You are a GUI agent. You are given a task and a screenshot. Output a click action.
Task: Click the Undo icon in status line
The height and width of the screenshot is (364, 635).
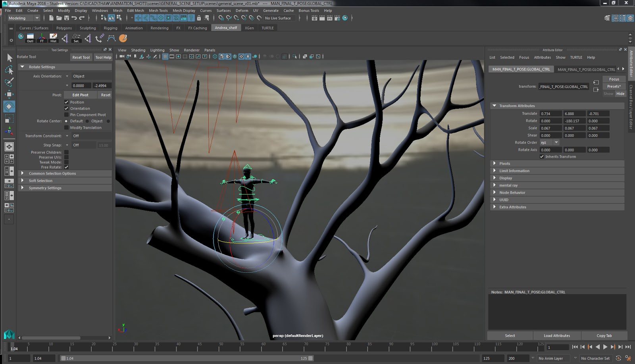pyautogui.click(x=74, y=18)
